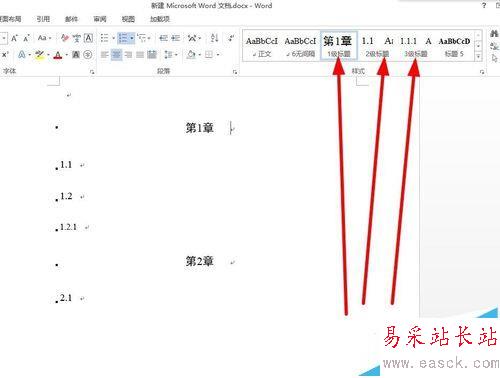
Task: Open the 审阅 (Review) tab
Action: (x=100, y=19)
